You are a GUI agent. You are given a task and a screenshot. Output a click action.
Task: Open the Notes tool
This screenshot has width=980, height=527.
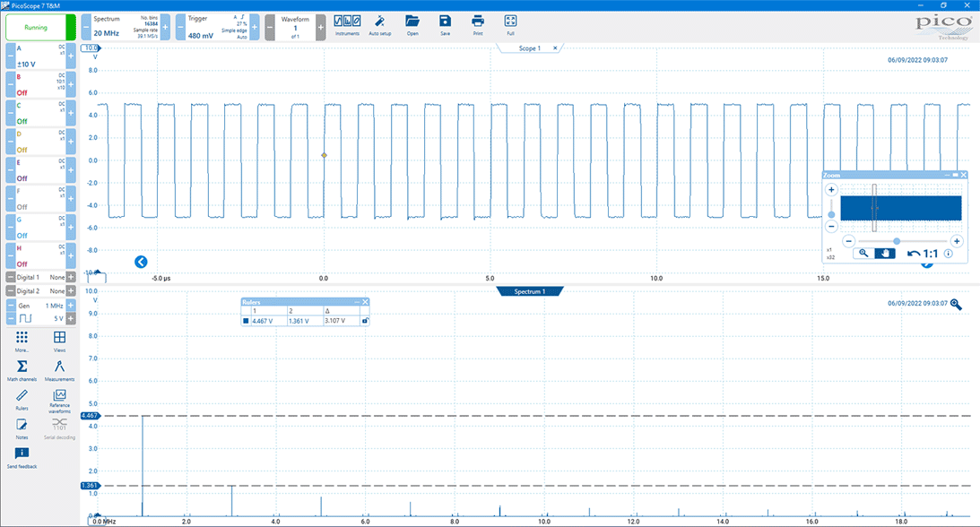click(22, 426)
